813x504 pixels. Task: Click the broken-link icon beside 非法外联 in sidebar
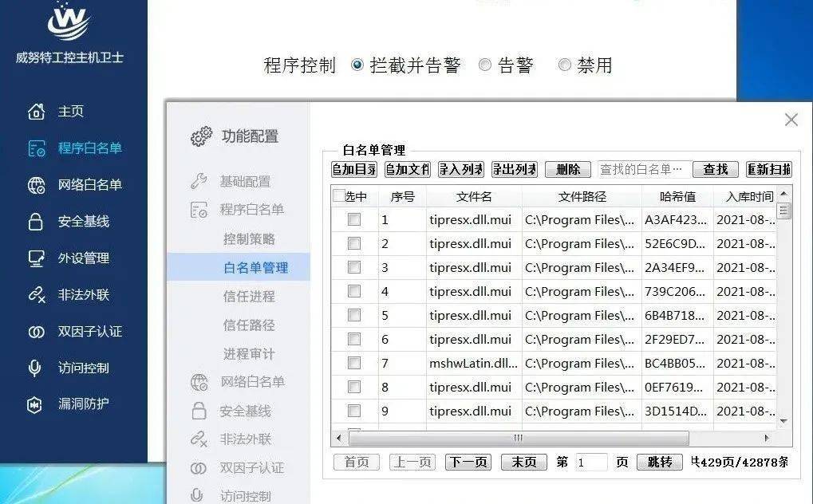point(36,295)
